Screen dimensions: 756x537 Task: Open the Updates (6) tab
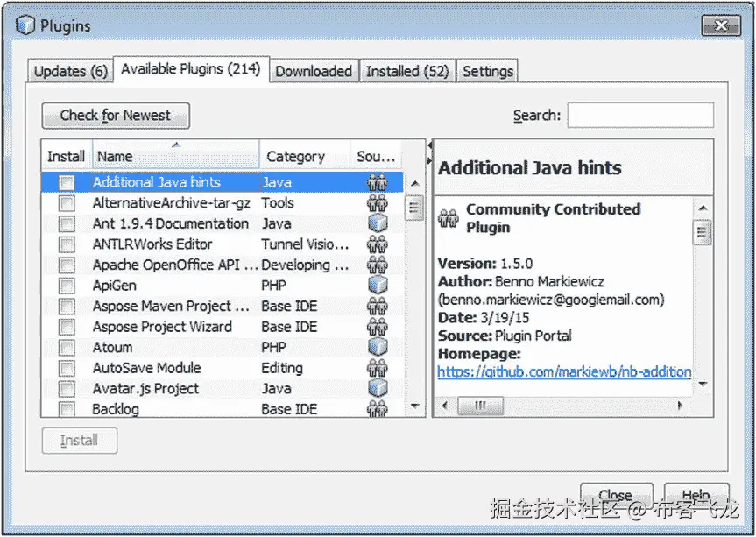(x=69, y=70)
